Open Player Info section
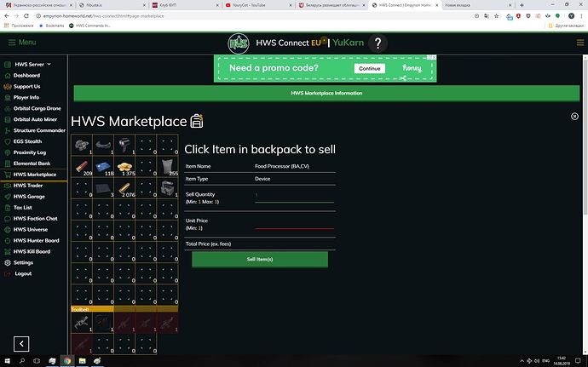Viewport: 588px width, 367px height. point(26,97)
